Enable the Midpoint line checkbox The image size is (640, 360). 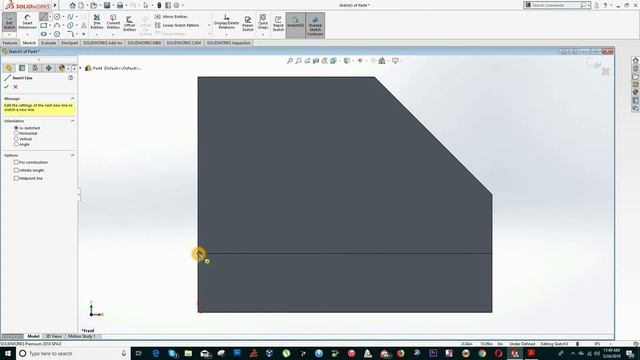[x=16, y=178]
